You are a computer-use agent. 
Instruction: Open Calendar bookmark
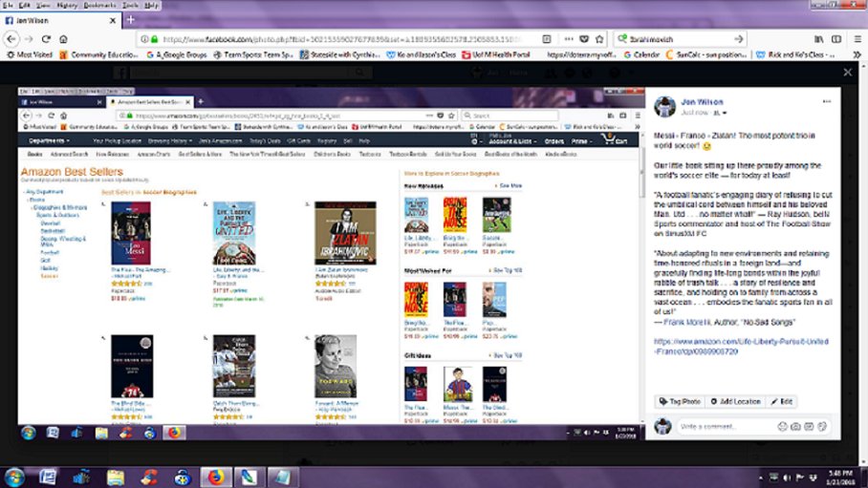(641, 54)
